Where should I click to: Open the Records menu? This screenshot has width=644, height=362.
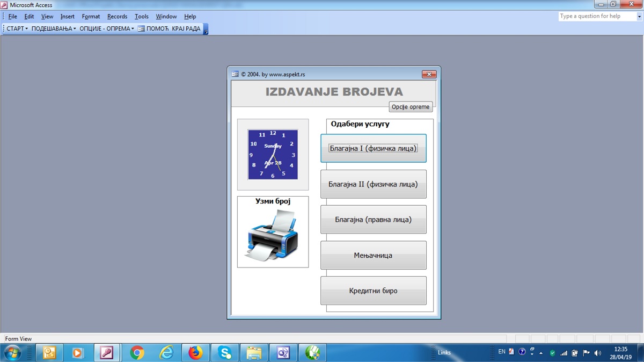click(x=117, y=17)
